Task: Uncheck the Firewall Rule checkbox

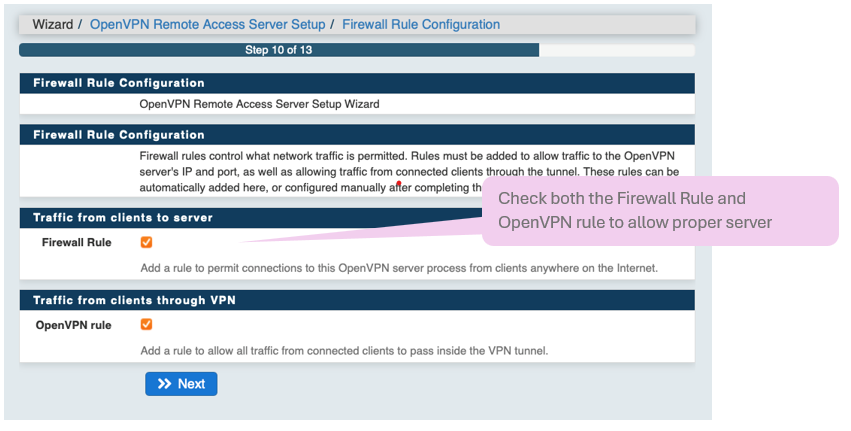Action: (x=147, y=242)
